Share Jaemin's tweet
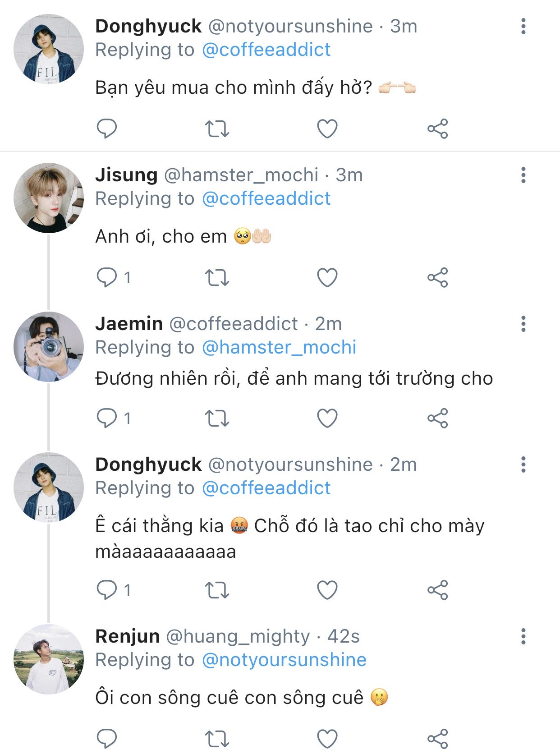The width and height of the screenshot is (560, 754). (x=437, y=418)
